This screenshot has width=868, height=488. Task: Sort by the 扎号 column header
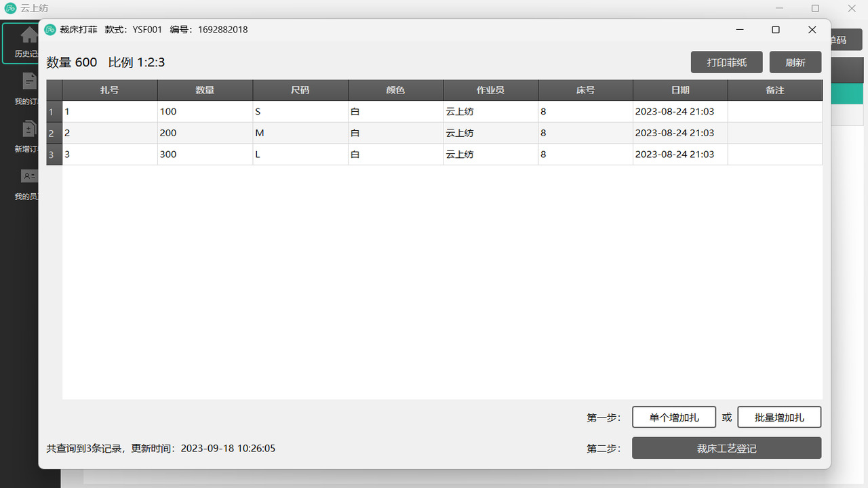110,90
